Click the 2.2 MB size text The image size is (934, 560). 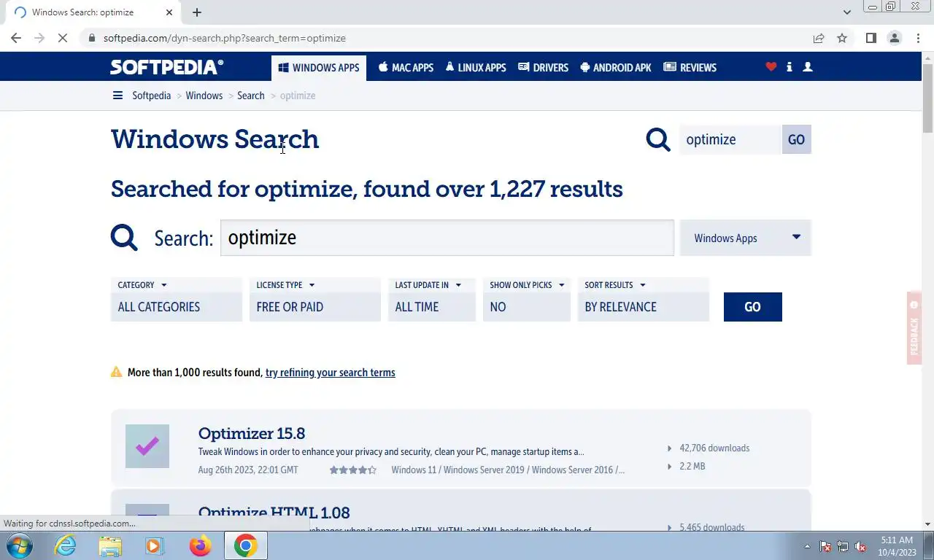click(x=692, y=467)
